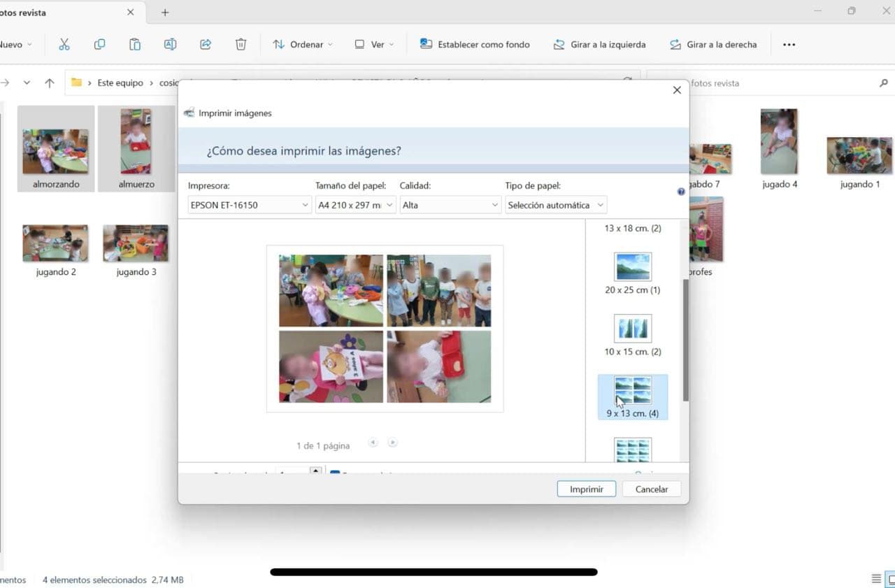895x588 pixels.
Task: Click the Delete trash can icon
Action: 241,44
